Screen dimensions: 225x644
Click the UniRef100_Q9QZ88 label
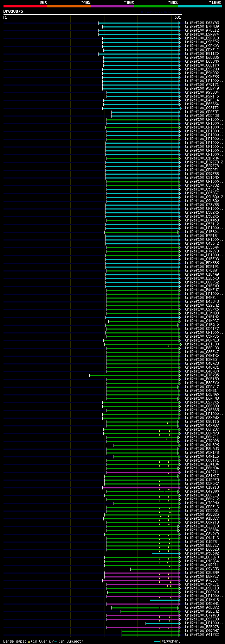[x=202, y=174]
